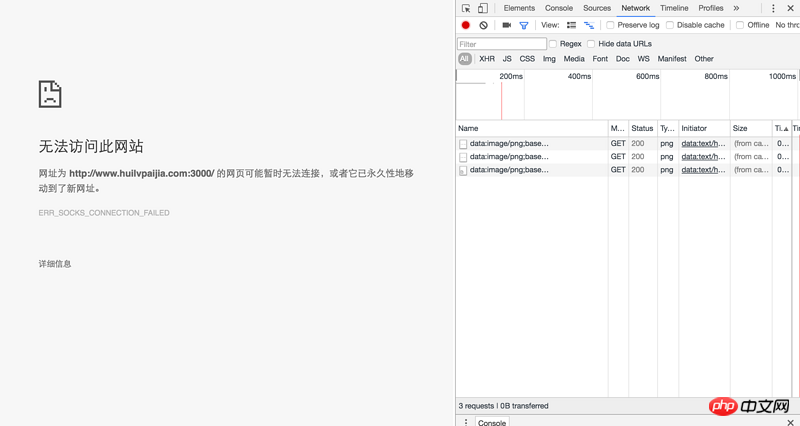This screenshot has height=426, width=800.
Task: Open the throttling dropdown next to Offline
Action: (x=787, y=25)
